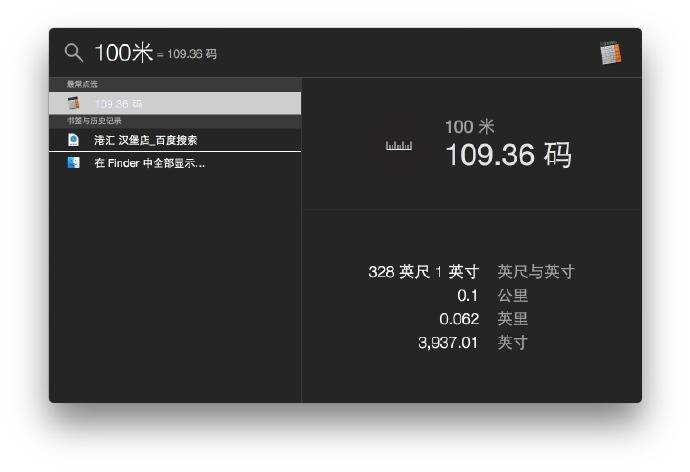Viewport: 690px width, 472px height.
Task: Click the 英尺与英寸 unit label
Action: (x=536, y=272)
